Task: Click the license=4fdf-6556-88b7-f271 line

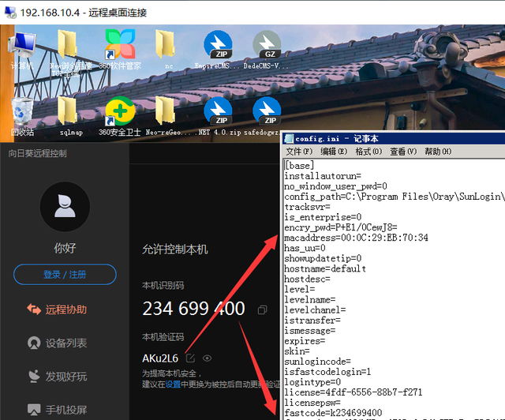Action: pyautogui.click(x=353, y=392)
